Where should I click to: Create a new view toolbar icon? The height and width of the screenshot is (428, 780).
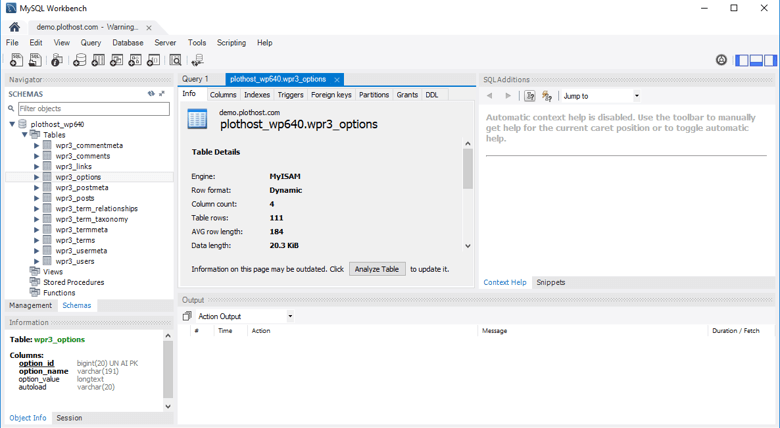coord(116,60)
